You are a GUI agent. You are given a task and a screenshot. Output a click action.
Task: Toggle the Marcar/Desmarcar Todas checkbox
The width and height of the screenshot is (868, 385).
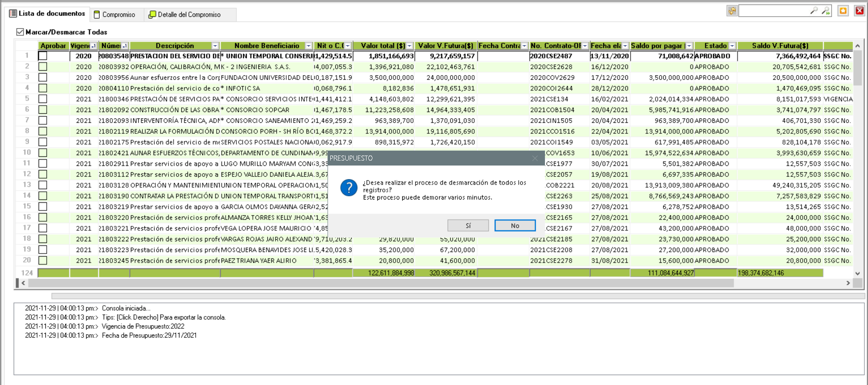pyautogui.click(x=20, y=32)
